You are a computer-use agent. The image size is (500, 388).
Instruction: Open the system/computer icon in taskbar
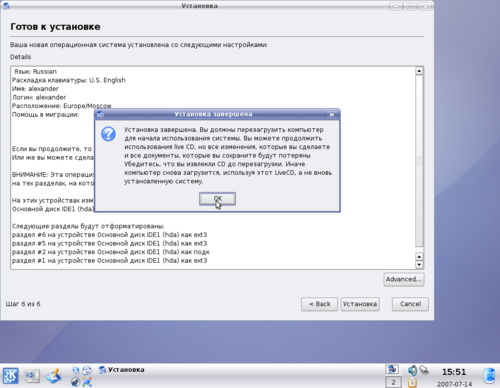32,376
